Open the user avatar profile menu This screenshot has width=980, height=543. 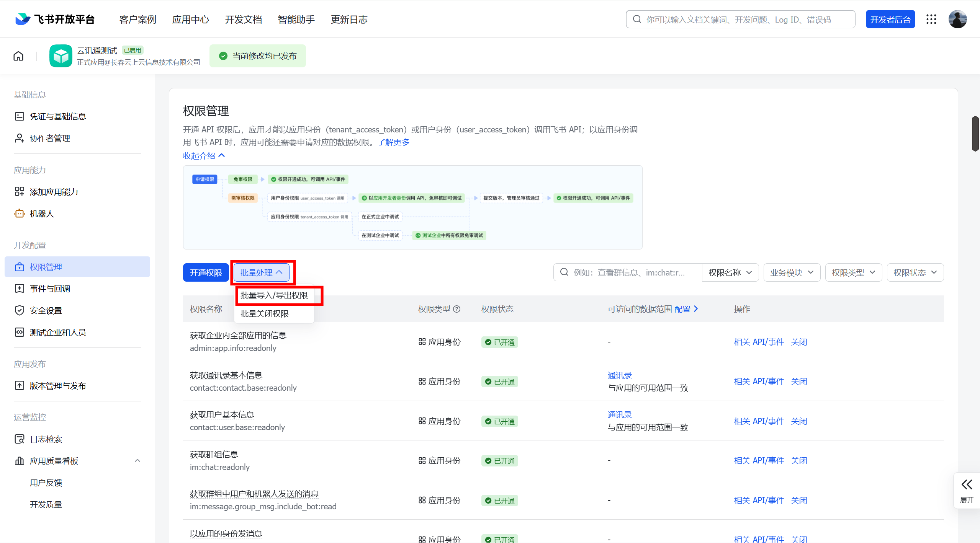(x=957, y=19)
